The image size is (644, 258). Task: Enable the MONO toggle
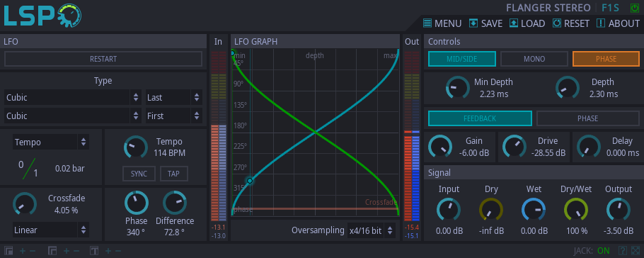click(534, 59)
